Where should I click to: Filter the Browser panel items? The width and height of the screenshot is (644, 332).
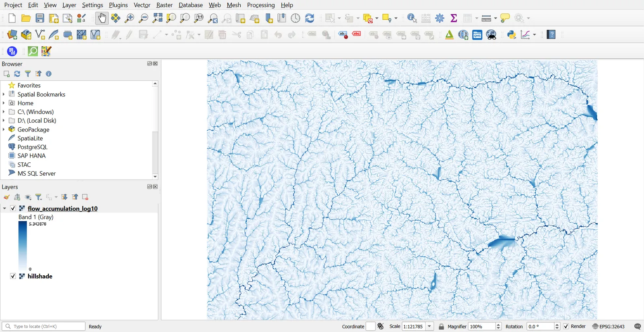coord(28,74)
